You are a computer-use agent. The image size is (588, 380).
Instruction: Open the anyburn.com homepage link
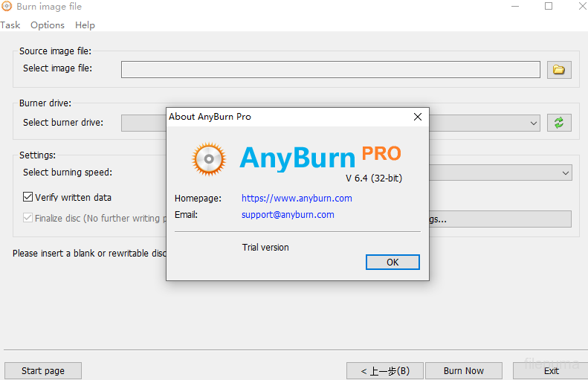297,198
